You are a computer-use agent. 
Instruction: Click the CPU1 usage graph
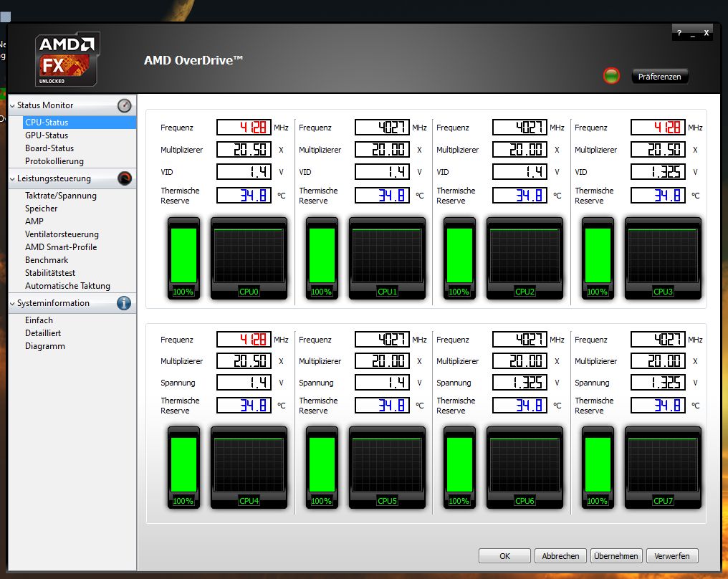click(x=387, y=258)
